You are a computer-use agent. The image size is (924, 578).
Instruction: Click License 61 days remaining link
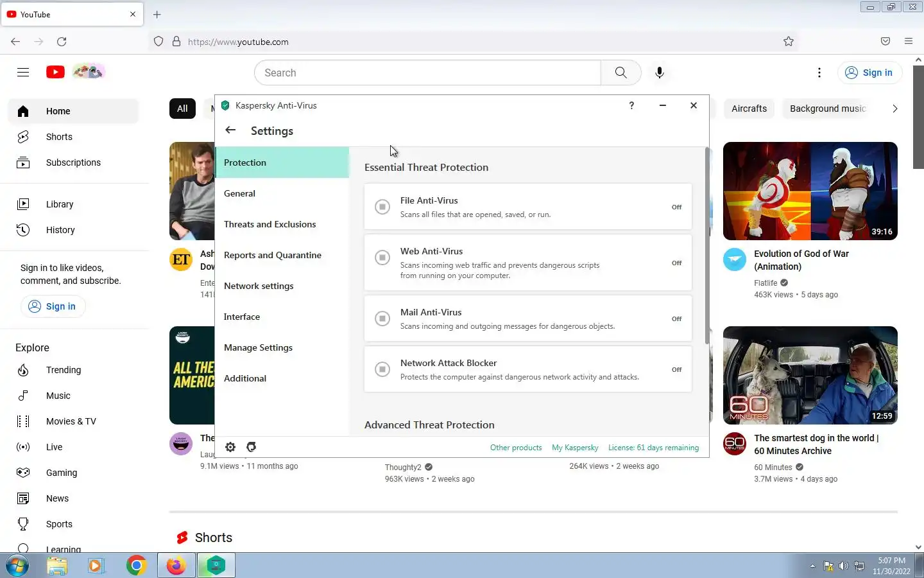[653, 448]
